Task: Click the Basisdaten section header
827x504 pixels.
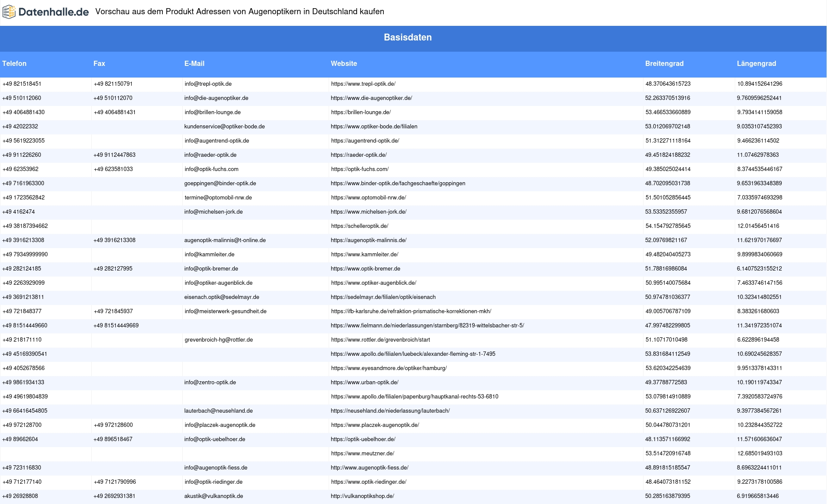Action: tap(408, 37)
